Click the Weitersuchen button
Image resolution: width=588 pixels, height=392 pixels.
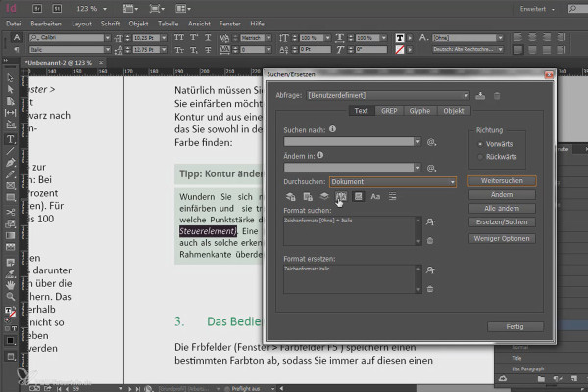point(502,181)
